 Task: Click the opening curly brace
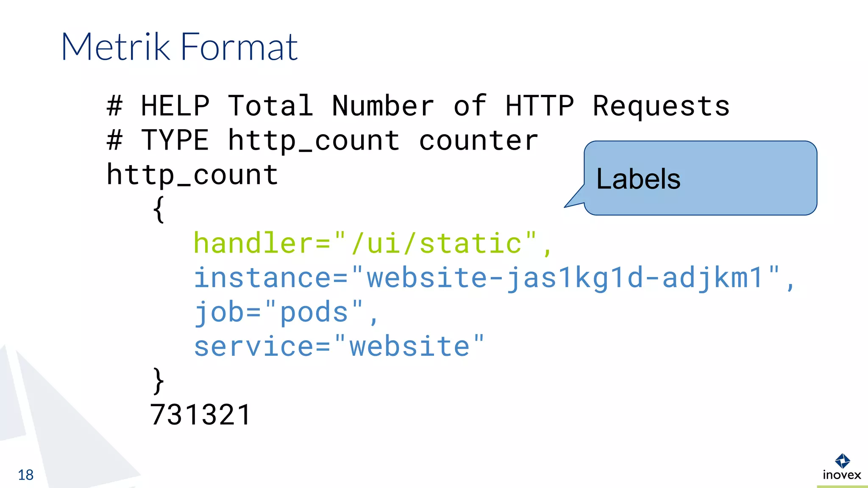(x=159, y=209)
